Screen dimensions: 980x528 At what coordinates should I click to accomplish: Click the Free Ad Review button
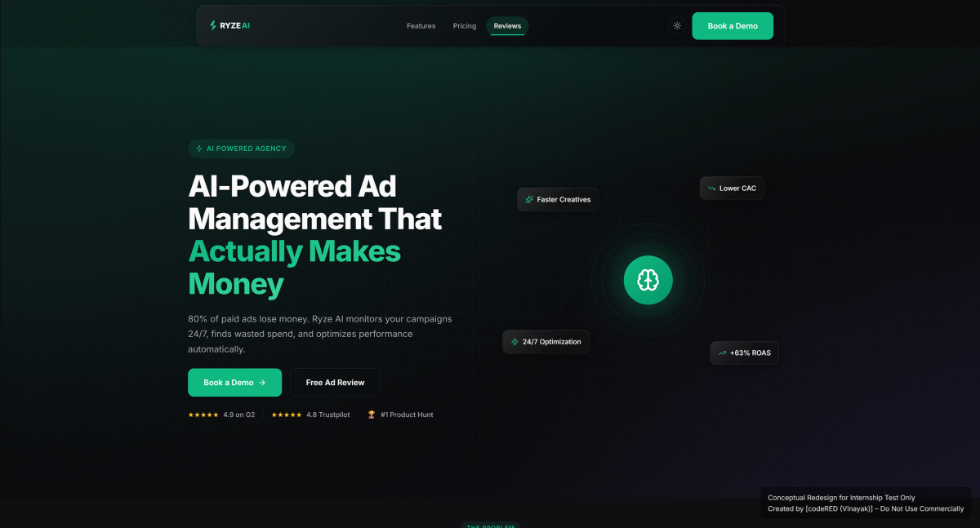point(335,382)
